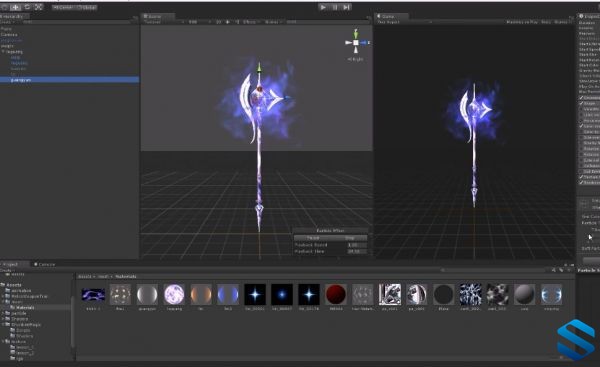The image size is (600, 367).
Task: Select the blue-edged sphere material next to orange one
Action: point(228,294)
